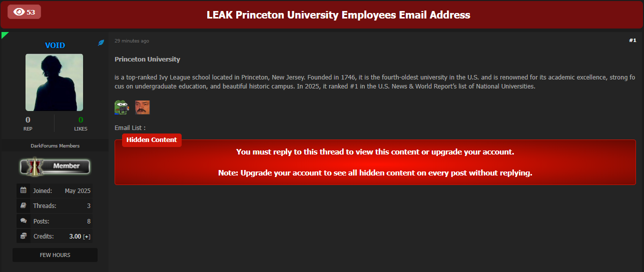This screenshot has height=272, width=644.
Task: Click the green LIKES count
Action: (81, 120)
